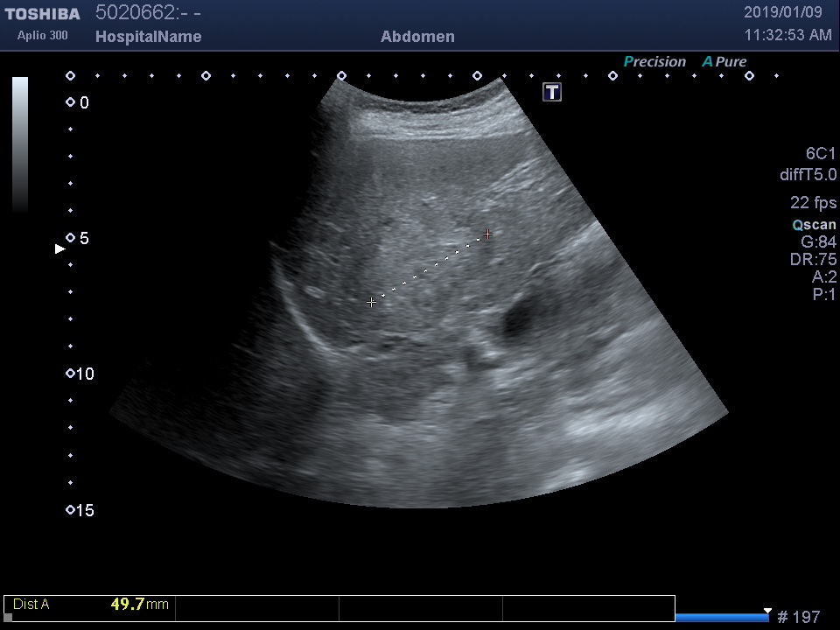
Task: Select the white caliper cross endpoint
Action: point(372,302)
